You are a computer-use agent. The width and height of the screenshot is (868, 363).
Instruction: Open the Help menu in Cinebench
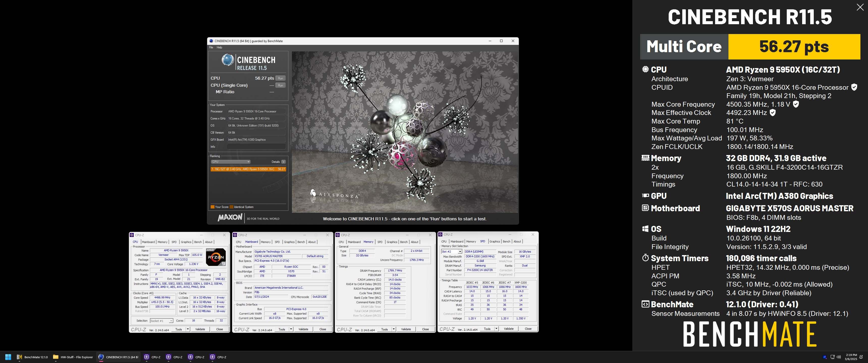(x=219, y=47)
